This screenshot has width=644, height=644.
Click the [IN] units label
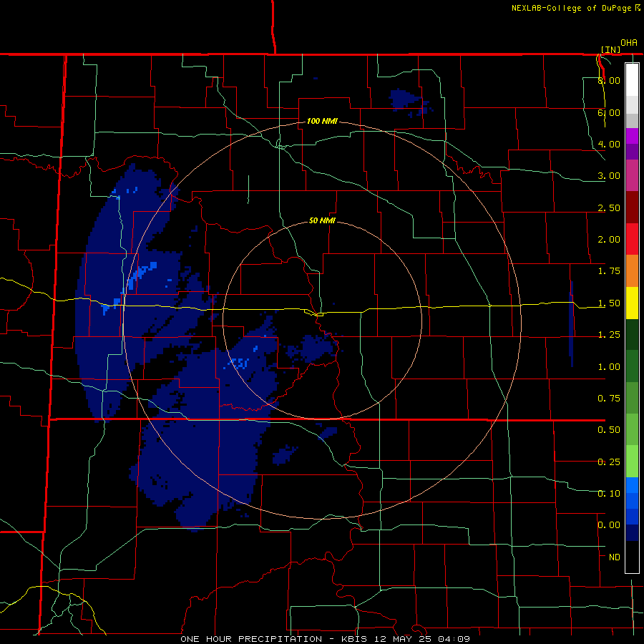(x=610, y=49)
